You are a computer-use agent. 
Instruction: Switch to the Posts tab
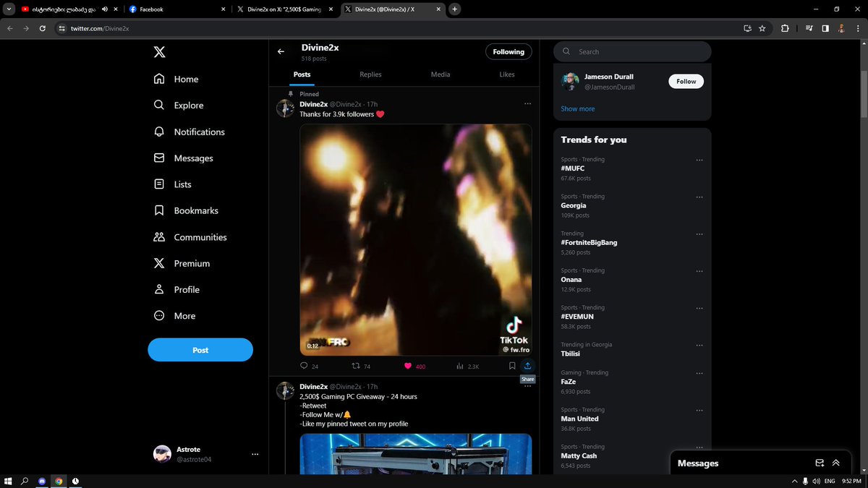coord(302,74)
